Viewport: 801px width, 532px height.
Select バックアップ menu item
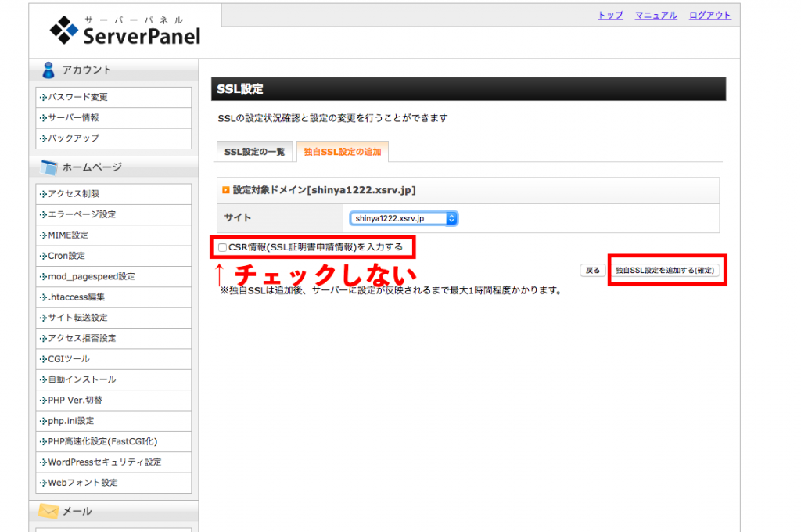pos(113,138)
